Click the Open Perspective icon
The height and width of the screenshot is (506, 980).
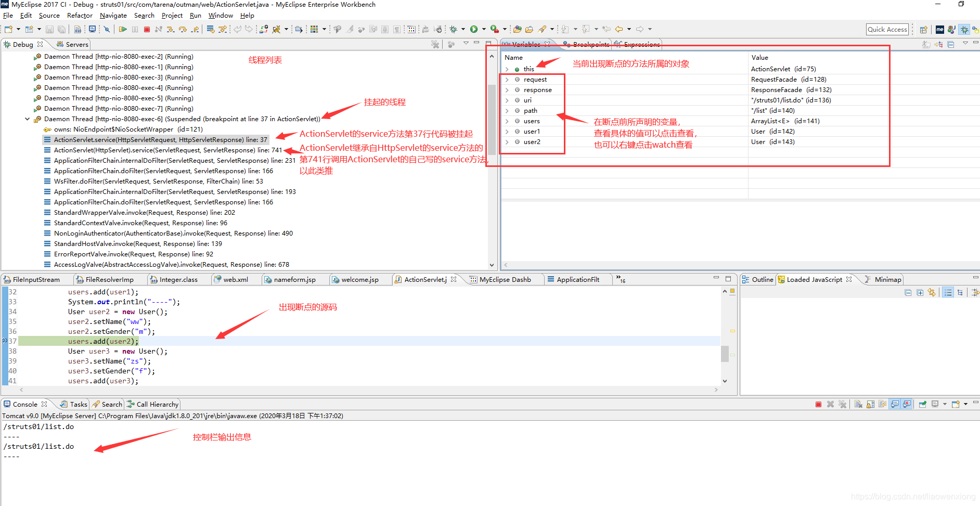tap(923, 30)
